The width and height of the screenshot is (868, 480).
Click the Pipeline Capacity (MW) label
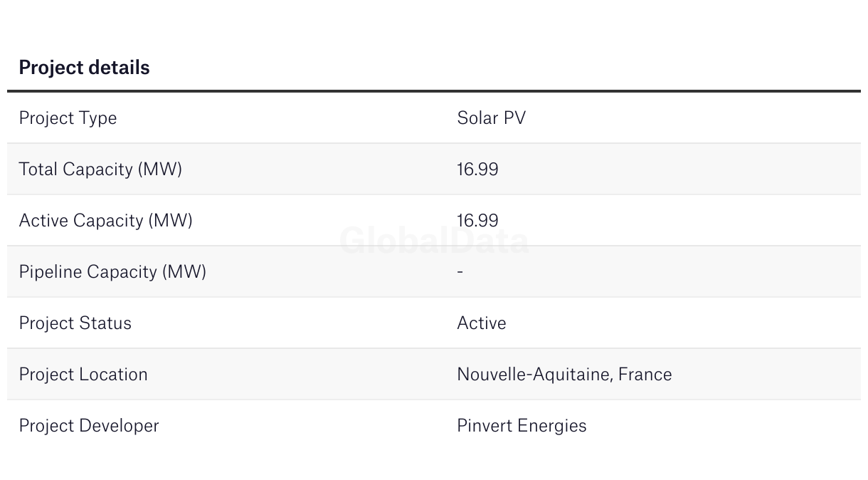tap(112, 272)
